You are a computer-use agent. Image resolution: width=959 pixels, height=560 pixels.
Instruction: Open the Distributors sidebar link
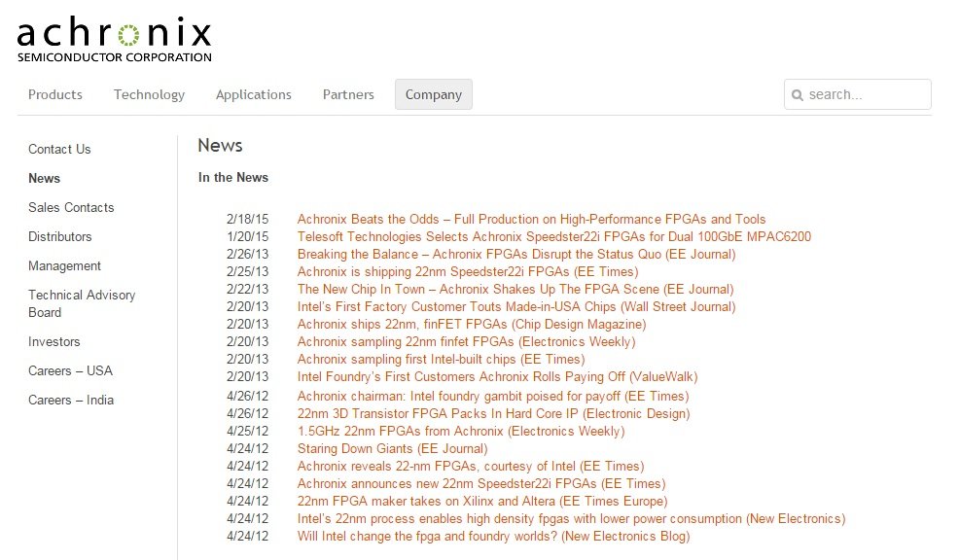(x=60, y=236)
